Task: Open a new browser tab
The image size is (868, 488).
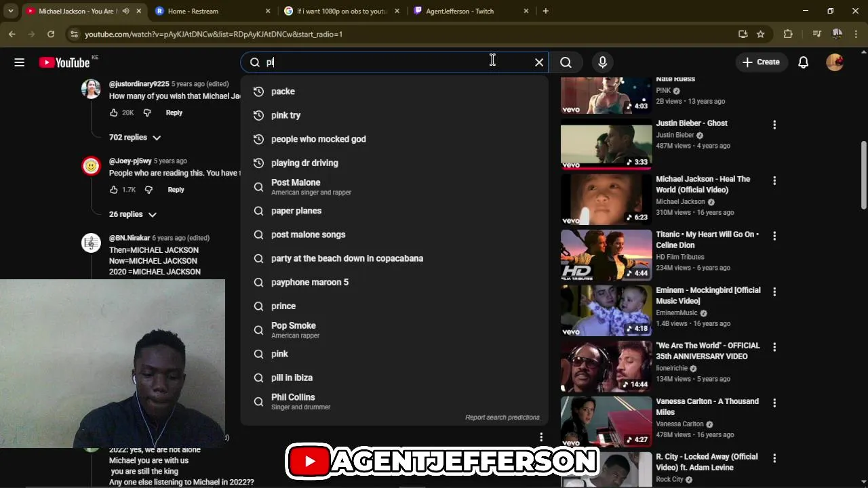Action: click(x=545, y=11)
